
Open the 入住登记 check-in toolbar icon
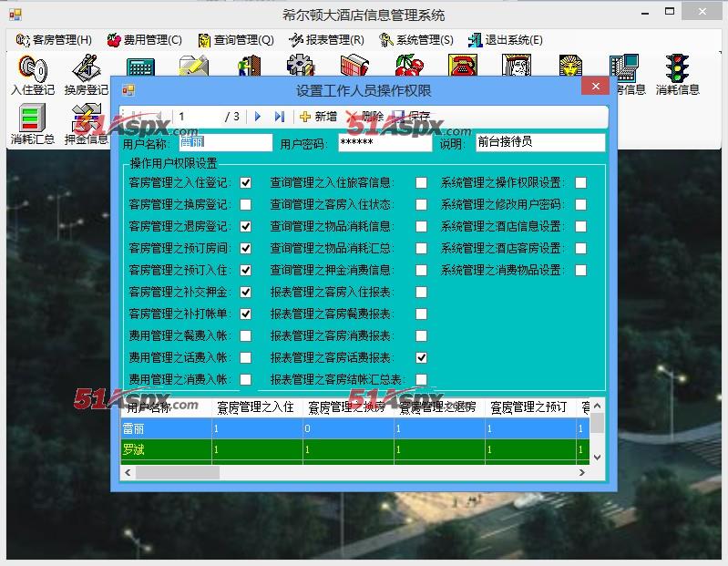pyautogui.click(x=33, y=75)
